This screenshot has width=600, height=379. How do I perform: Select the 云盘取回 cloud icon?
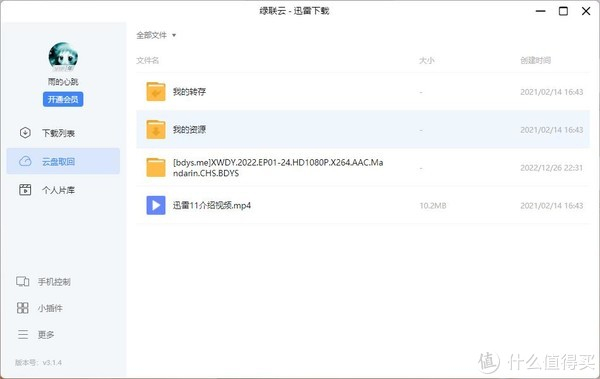[25, 162]
